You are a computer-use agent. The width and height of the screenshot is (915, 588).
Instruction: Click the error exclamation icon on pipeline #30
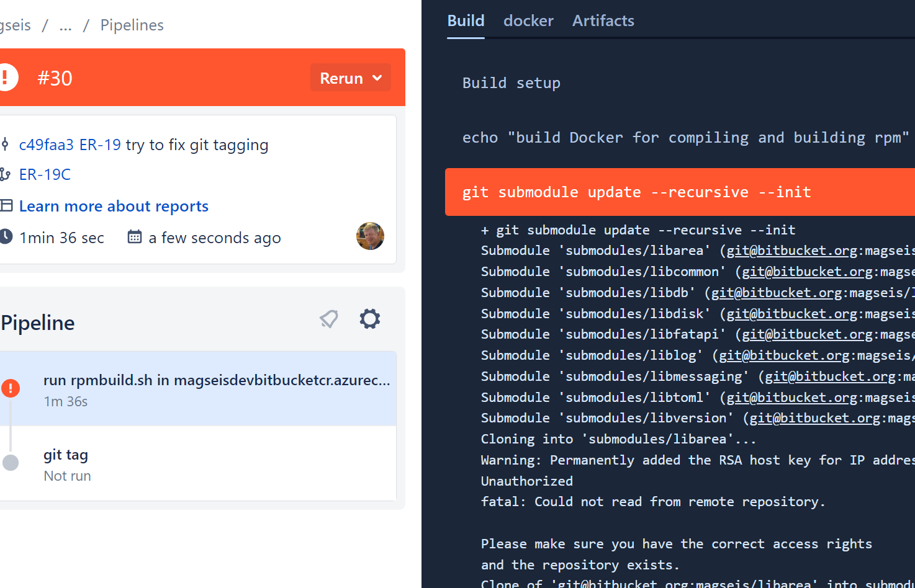point(6,77)
